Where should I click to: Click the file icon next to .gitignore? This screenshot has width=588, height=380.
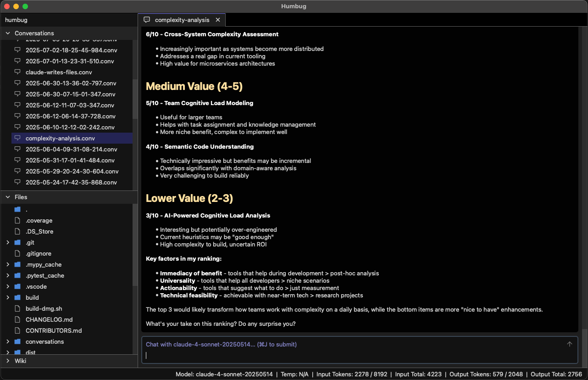(17, 253)
